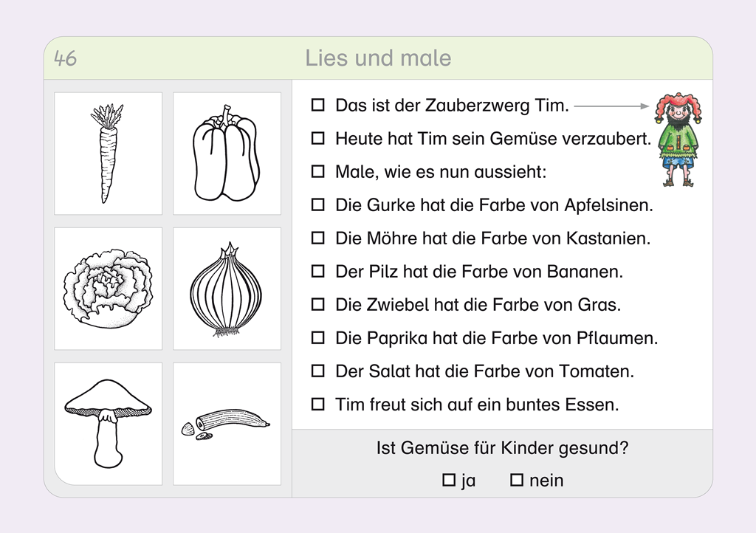Click the lettuce head picture

coord(108,289)
